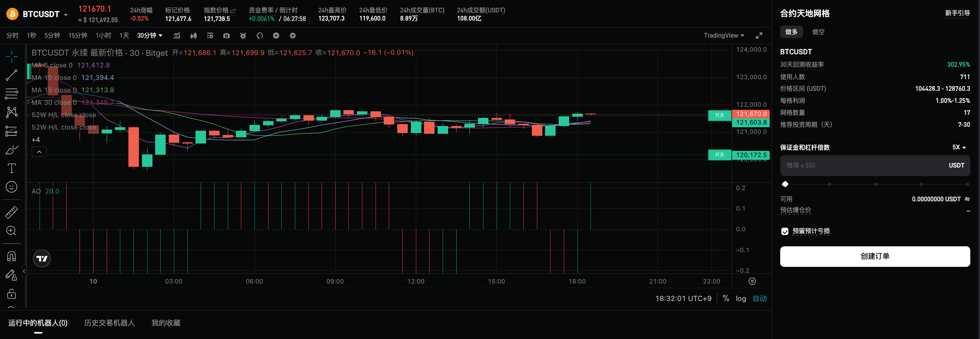Viewport: 980px width, 339px height.
Task: Open the indicators menu icon
Action: coord(177,36)
